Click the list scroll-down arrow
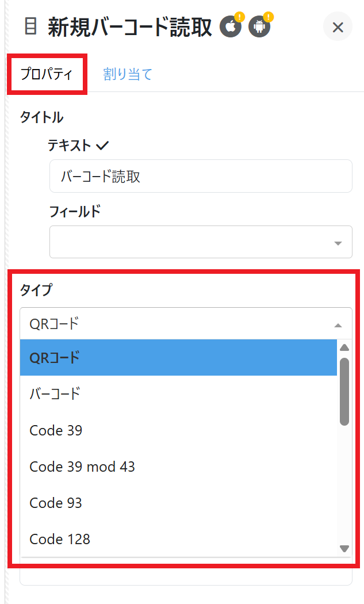The width and height of the screenshot is (364, 604). (344, 549)
